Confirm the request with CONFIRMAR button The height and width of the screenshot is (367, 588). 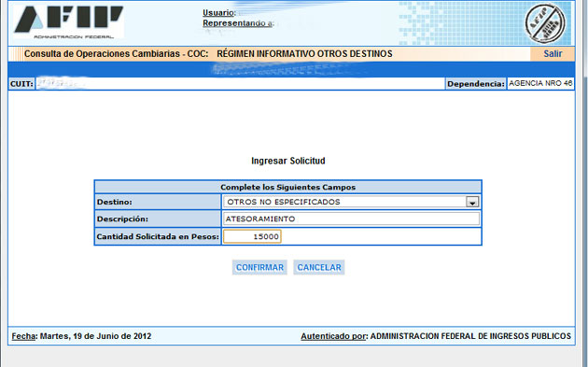click(259, 268)
